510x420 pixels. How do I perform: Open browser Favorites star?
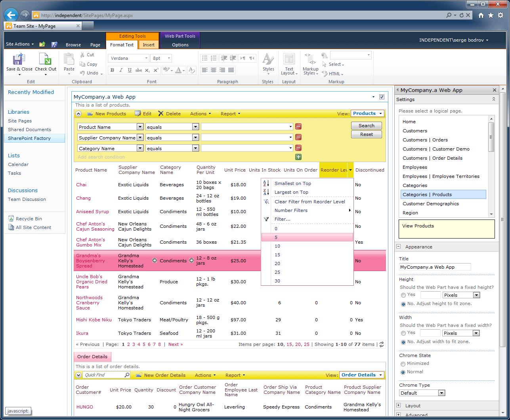point(491,15)
